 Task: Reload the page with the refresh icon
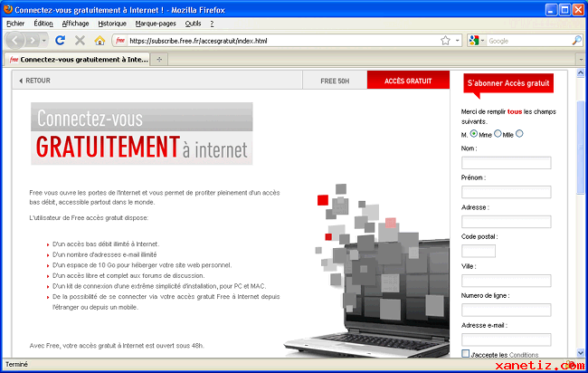[60, 40]
